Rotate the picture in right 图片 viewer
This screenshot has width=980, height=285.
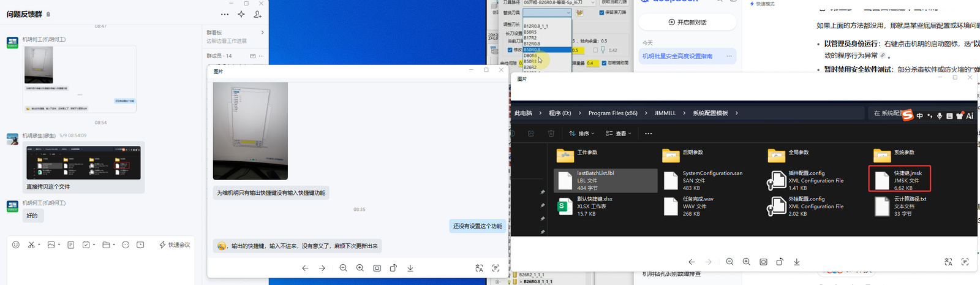tap(780, 262)
